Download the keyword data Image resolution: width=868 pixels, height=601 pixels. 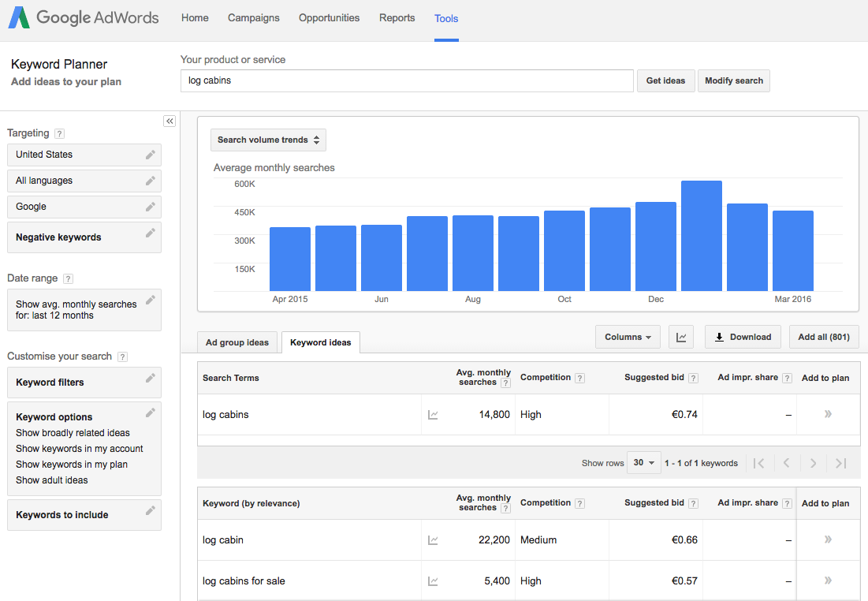pos(742,337)
